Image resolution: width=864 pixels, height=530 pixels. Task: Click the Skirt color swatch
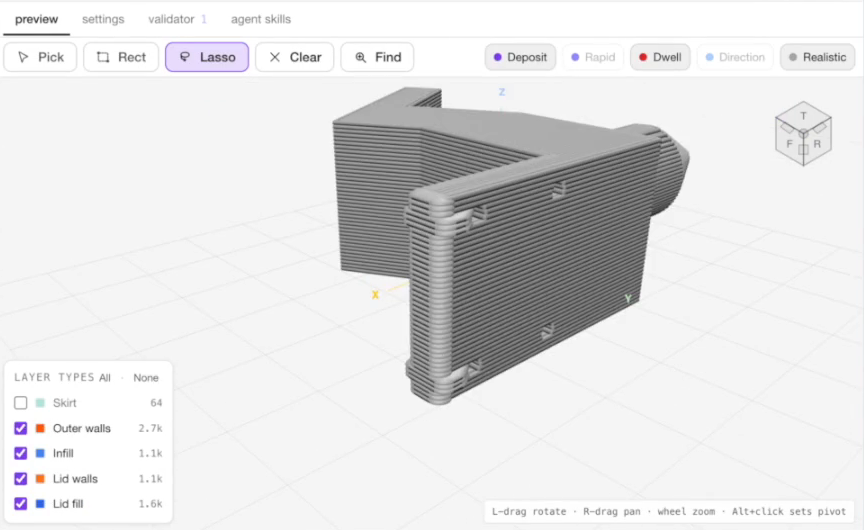tap(40, 403)
